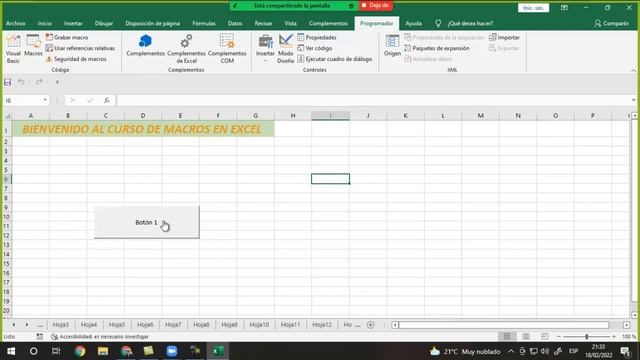Open Complementos COM dialog
This screenshot has height=360, width=640.
(x=227, y=49)
